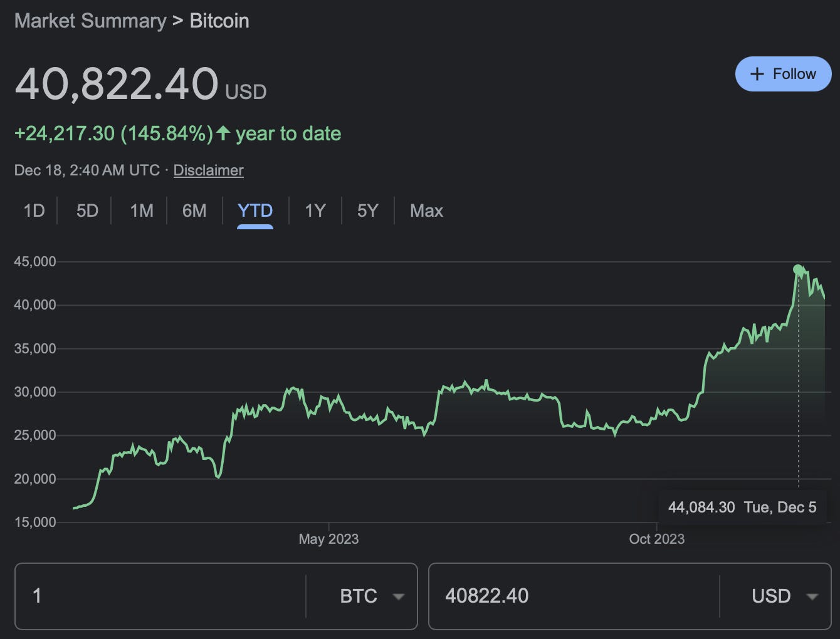Click the Dec 5 chart peak marker
Image resolution: width=840 pixels, height=639 pixels.
click(x=798, y=270)
